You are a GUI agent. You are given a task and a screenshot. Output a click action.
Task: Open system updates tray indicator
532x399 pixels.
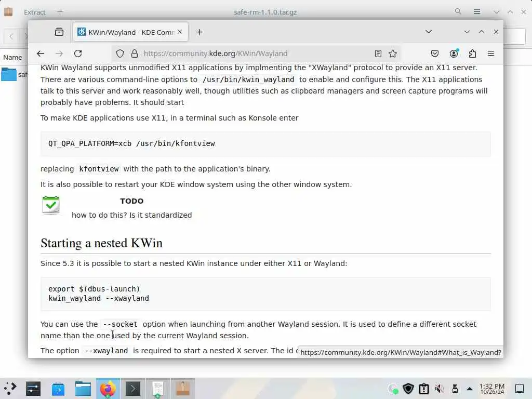pyautogui.click(x=393, y=389)
